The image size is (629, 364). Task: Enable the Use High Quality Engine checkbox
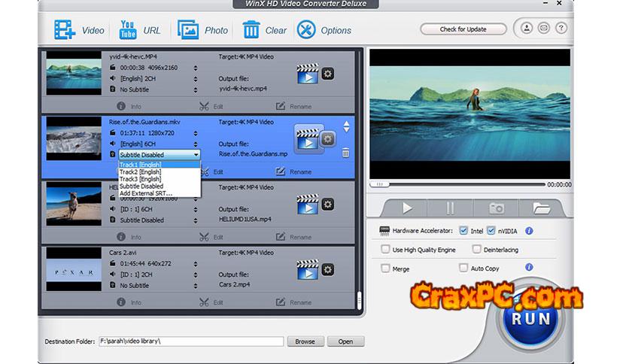tap(386, 249)
